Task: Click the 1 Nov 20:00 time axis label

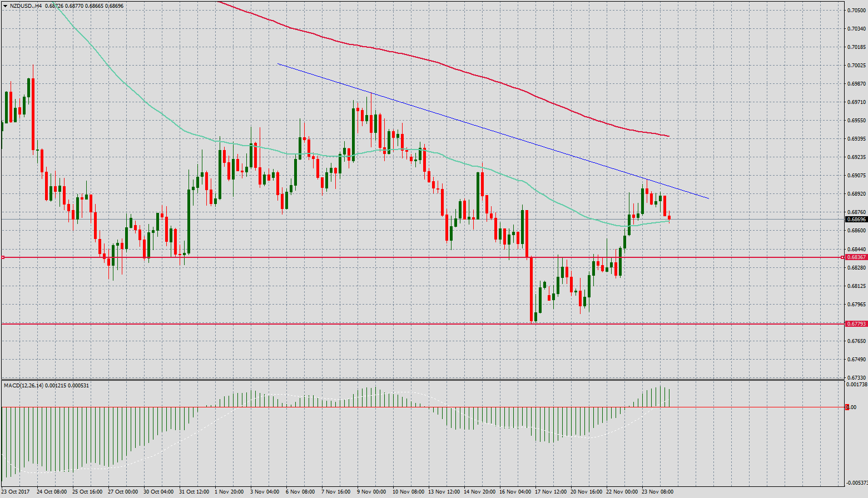Action: 229,491
